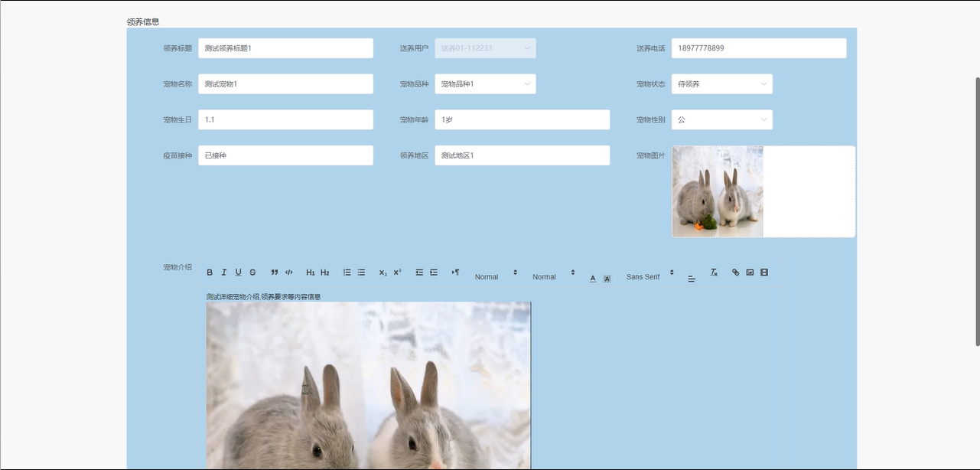The width and height of the screenshot is (980, 470).
Task: Open the 宠物性别 dropdown showing 公
Action: click(722, 120)
